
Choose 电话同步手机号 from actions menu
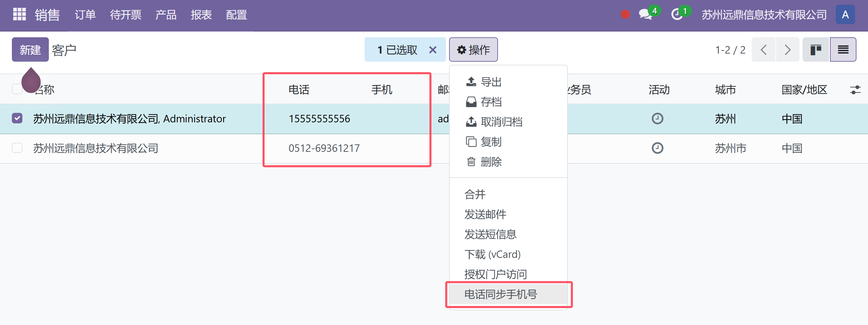point(501,294)
